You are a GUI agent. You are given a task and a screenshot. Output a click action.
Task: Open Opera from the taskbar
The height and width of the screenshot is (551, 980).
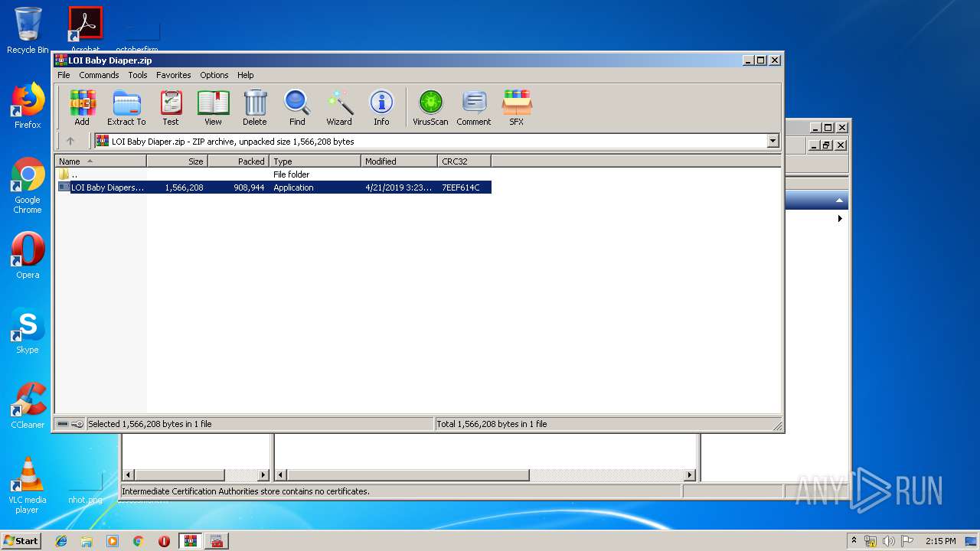point(164,541)
